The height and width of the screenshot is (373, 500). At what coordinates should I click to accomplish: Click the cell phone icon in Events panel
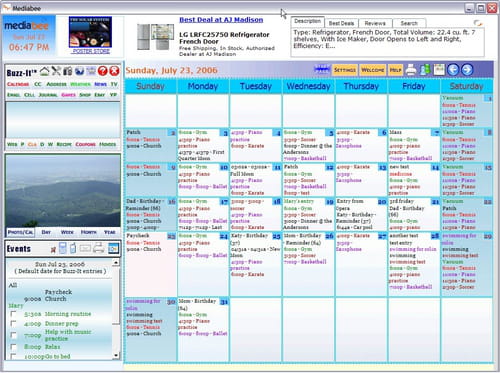(73, 248)
